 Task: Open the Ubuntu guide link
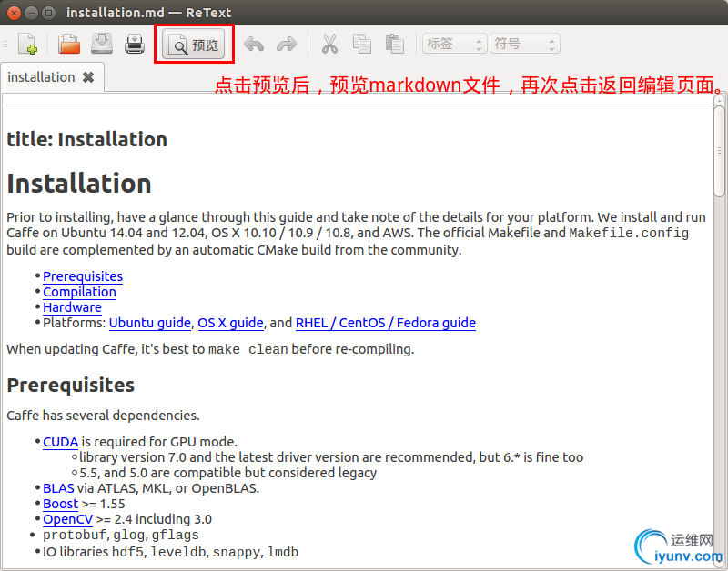click(x=149, y=323)
